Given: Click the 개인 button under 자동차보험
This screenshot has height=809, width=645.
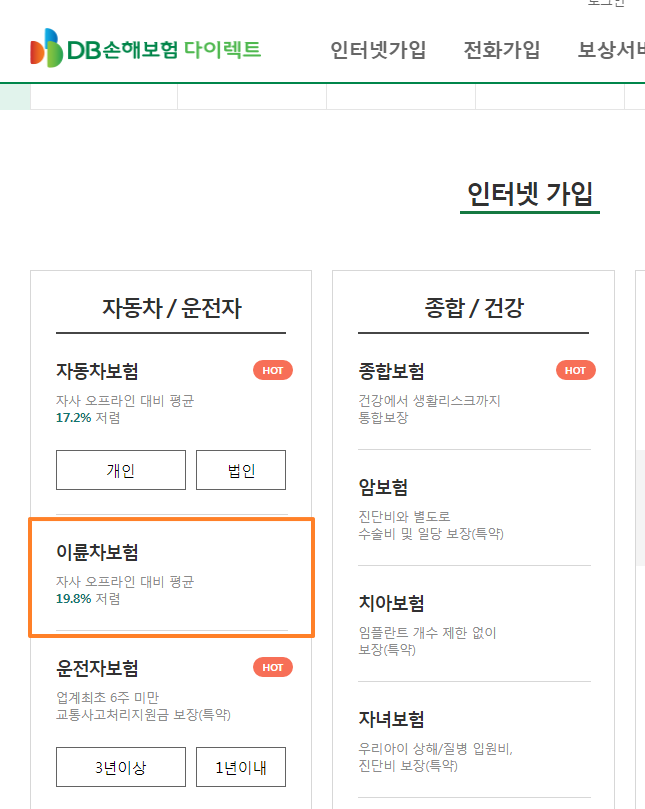Looking at the screenshot, I should pos(121,470).
